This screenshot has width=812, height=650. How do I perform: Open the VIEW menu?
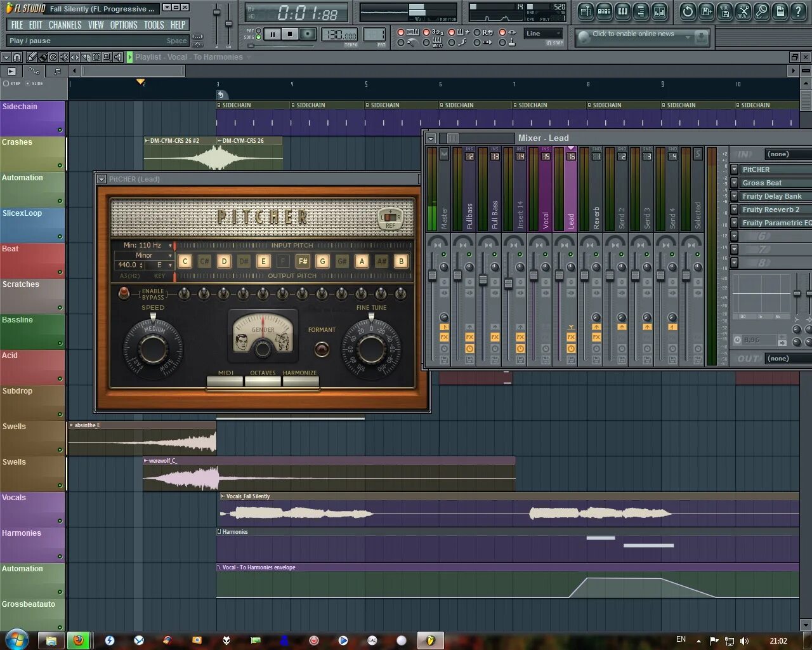point(96,25)
